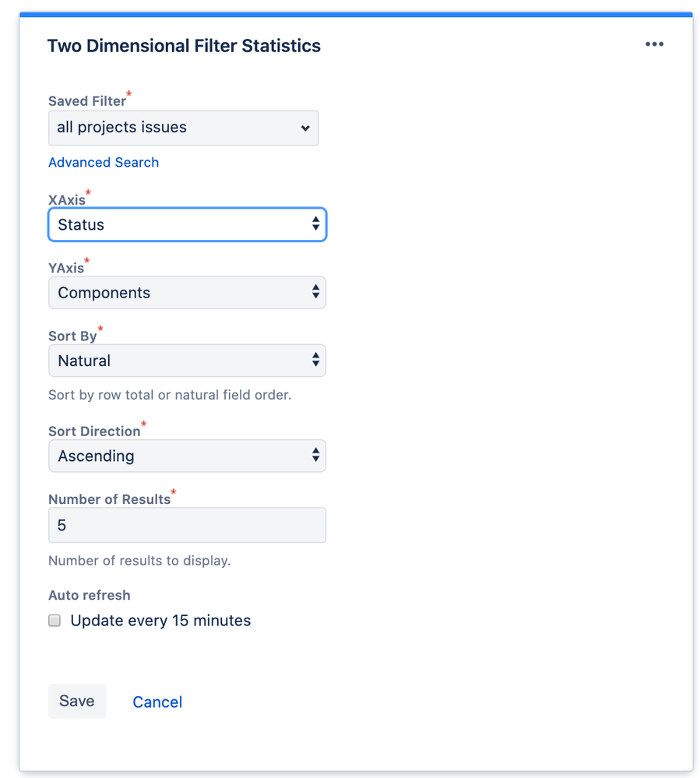Click the Two Dimensional Filter Statistics title
The image size is (700, 778).
click(184, 46)
